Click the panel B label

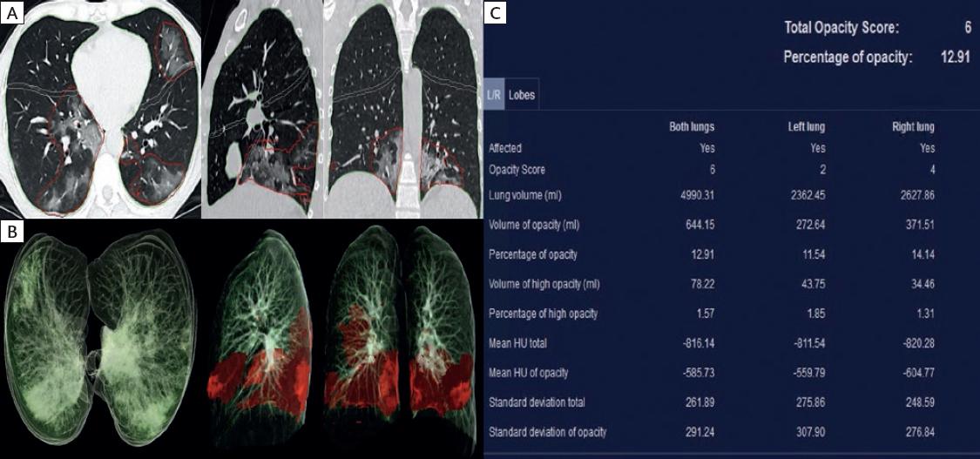tap(13, 232)
